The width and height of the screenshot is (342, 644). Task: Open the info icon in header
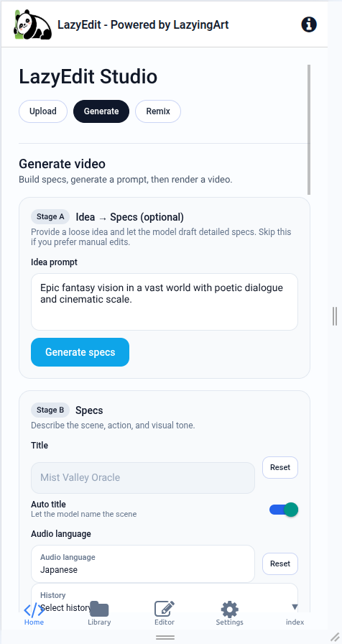pyautogui.click(x=309, y=24)
